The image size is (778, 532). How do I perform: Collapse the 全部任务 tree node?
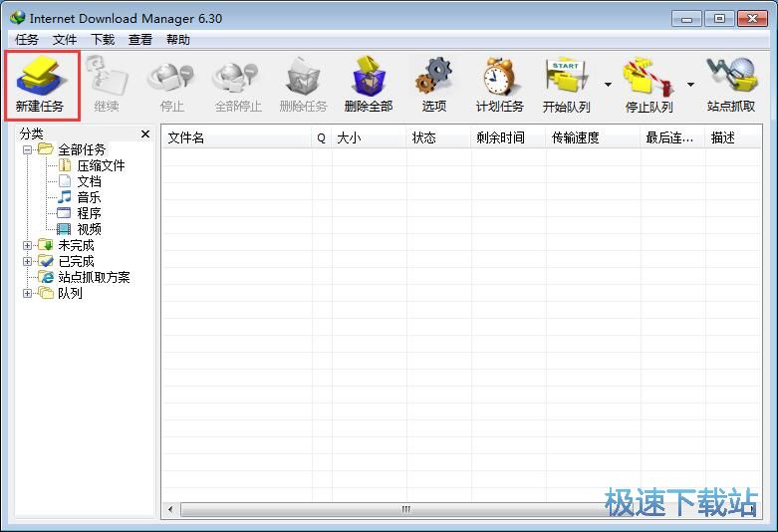coord(27,149)
